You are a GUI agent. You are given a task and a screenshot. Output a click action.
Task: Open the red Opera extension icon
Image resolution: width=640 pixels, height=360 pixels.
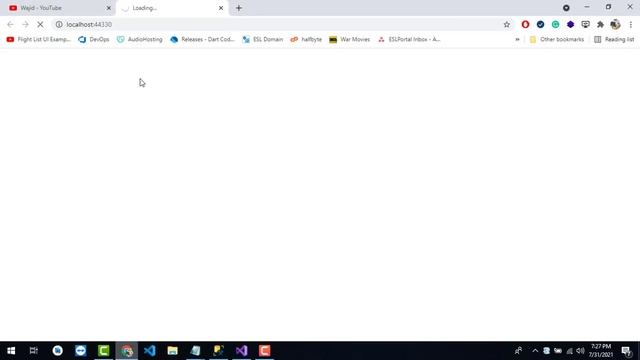coord(525,24)
